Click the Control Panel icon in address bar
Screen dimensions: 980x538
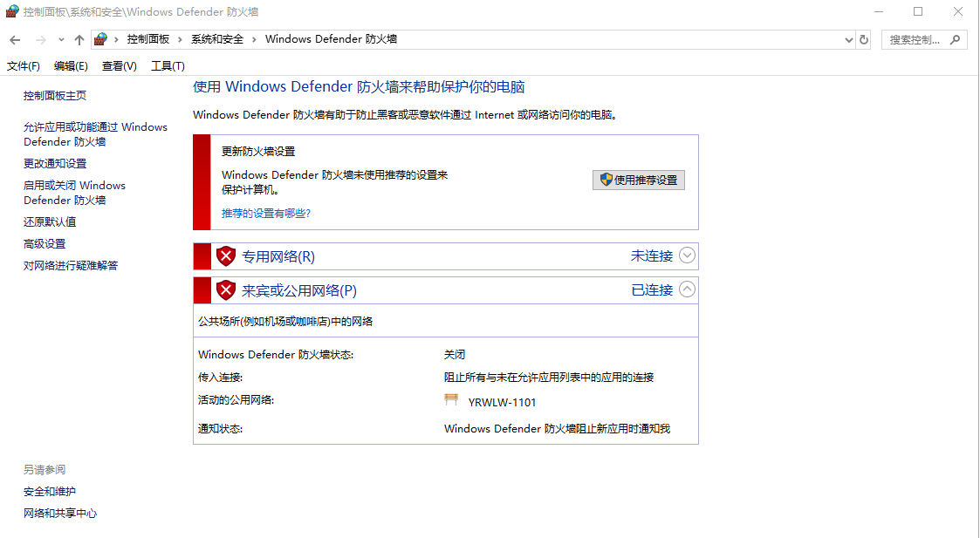click(x=101, y=39)
